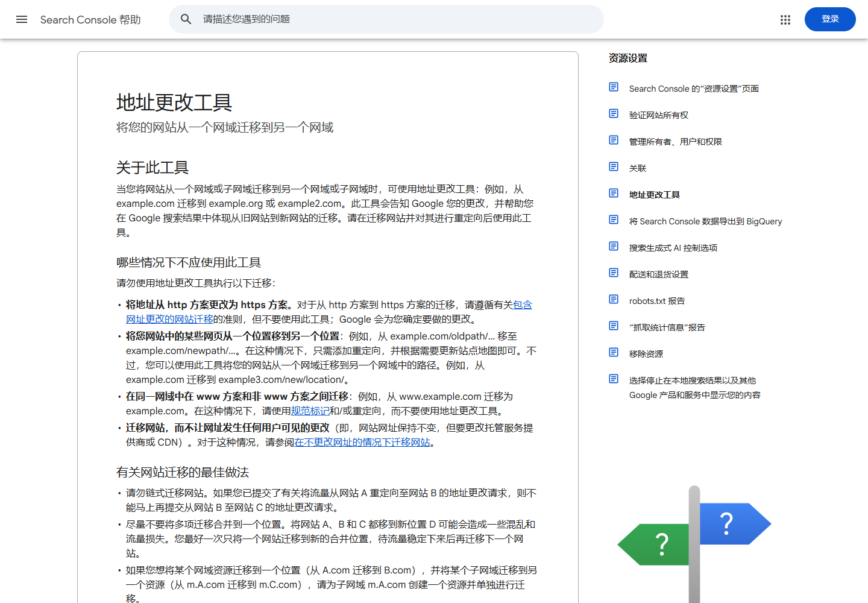Click the 登录 sign-in button
Screen dimensions: 868x603
point(830,19)
